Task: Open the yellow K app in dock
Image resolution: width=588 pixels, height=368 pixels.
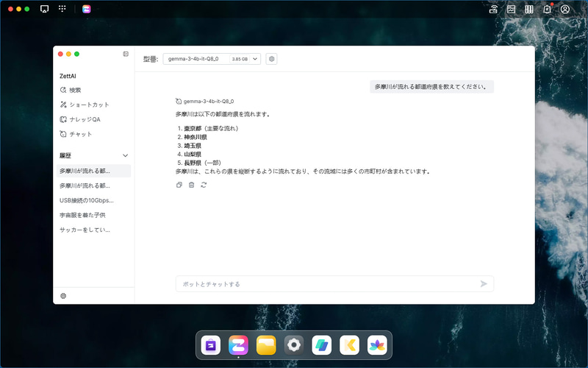Action: pos(350,345)
